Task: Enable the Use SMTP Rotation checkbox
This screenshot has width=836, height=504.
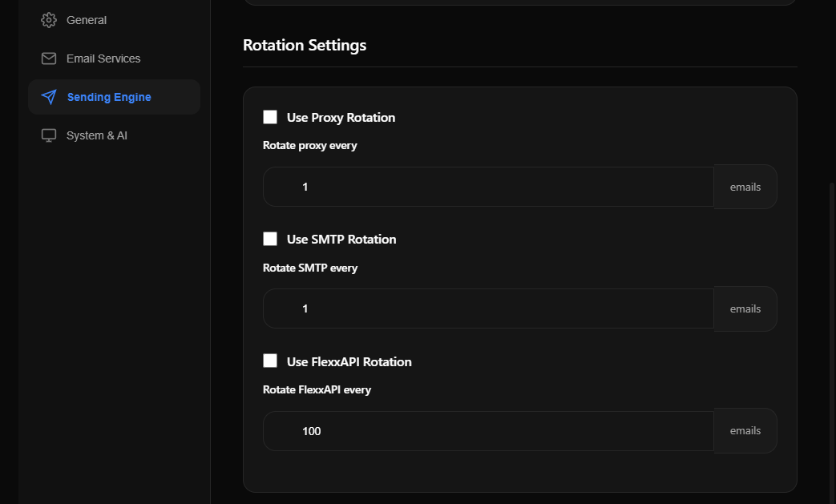Action: click(x=270, y=238)
